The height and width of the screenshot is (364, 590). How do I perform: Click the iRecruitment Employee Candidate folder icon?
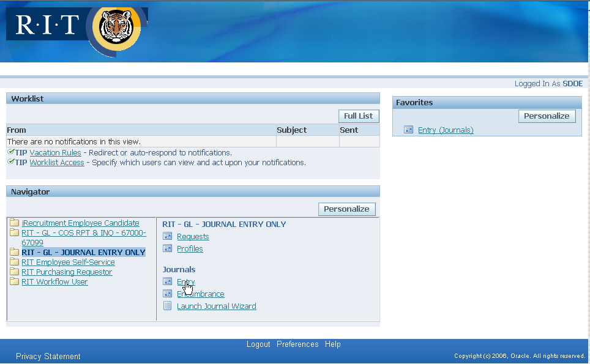coord(14,223)
